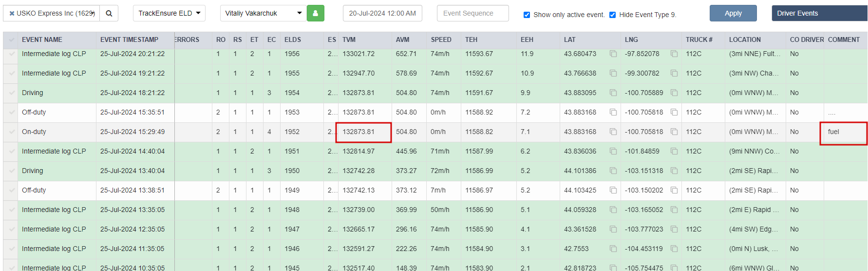The image size is (868, 271).
Task: Click the speed value 50m/h
Action: coord(440,210)
